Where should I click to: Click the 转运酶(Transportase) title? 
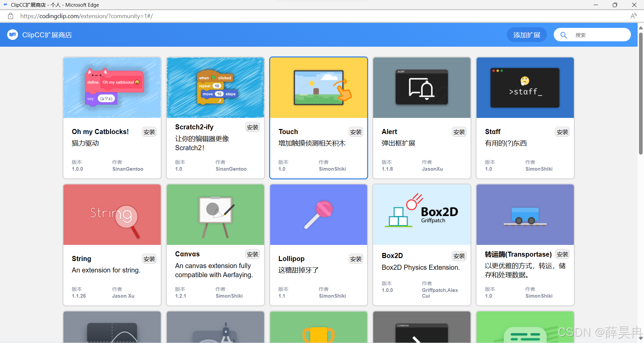click(518, 254)
